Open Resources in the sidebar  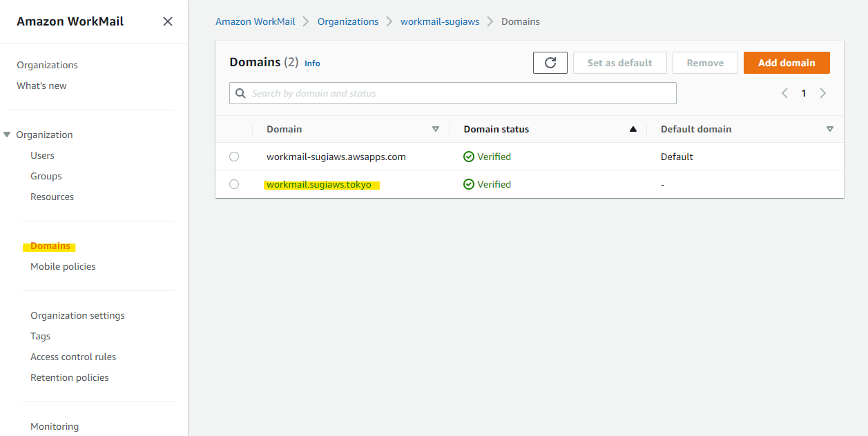pos(52,197)
